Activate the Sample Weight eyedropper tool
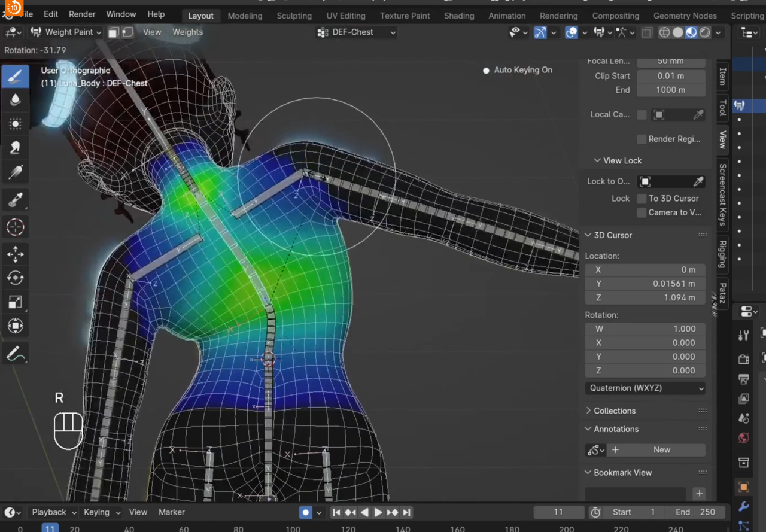Screen dimensions: 766x532 click(x=16, y=200)
